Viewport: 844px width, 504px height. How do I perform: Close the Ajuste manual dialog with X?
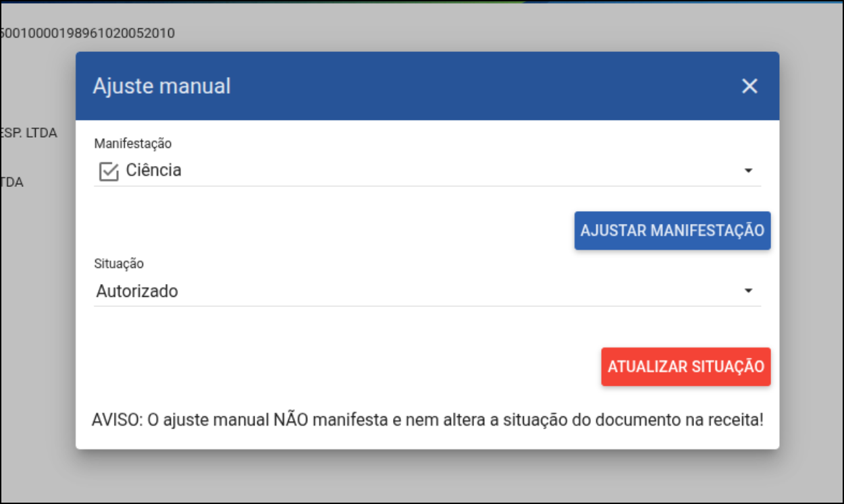(749, 86)
